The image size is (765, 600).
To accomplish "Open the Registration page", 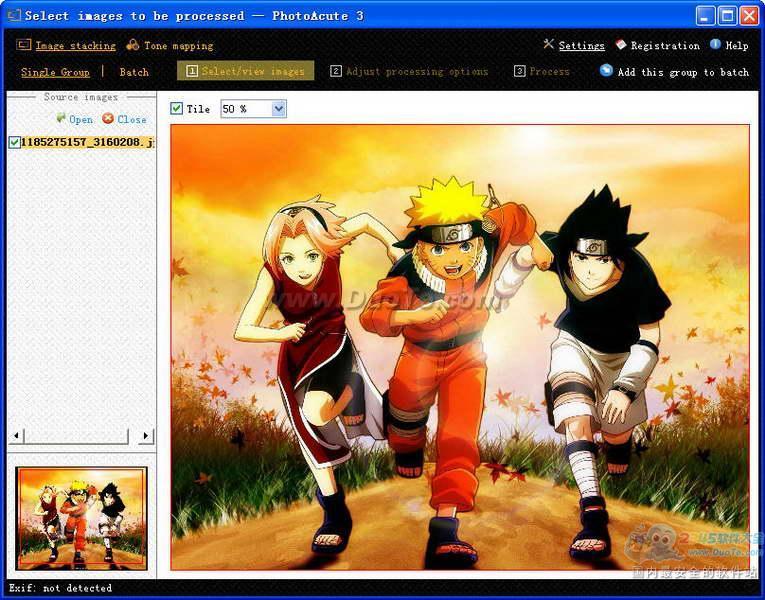I will pyautogui.click(x=665, y=46).
